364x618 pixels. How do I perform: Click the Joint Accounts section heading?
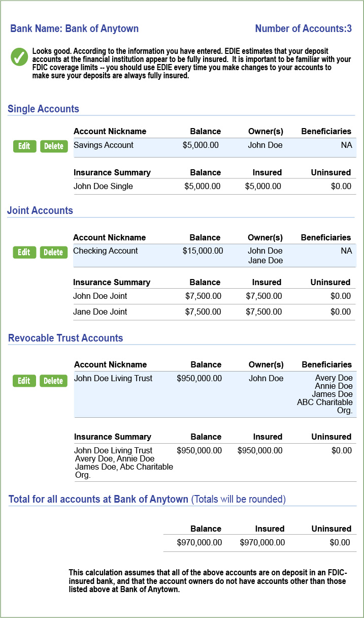tap(40, 210)
